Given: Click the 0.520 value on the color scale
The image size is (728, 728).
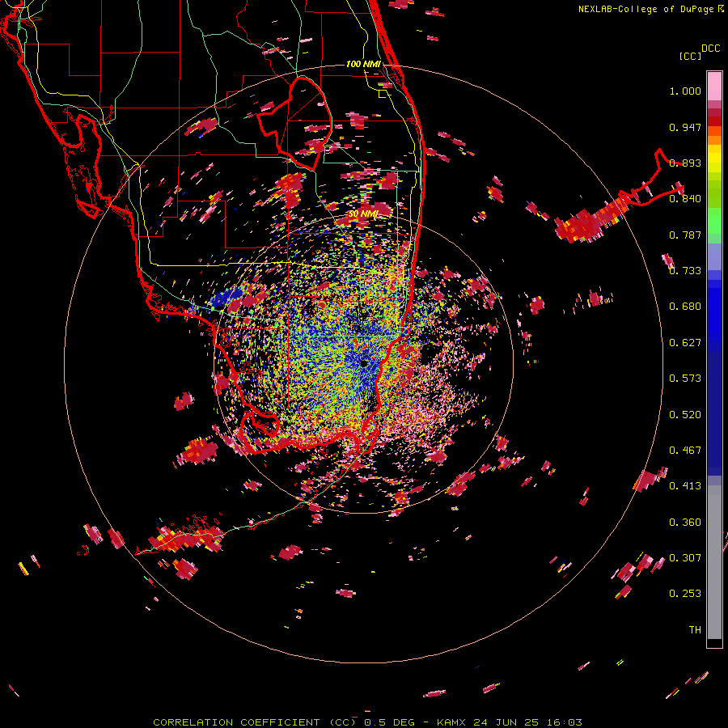Looking at the screenshot, I should 685,415.
